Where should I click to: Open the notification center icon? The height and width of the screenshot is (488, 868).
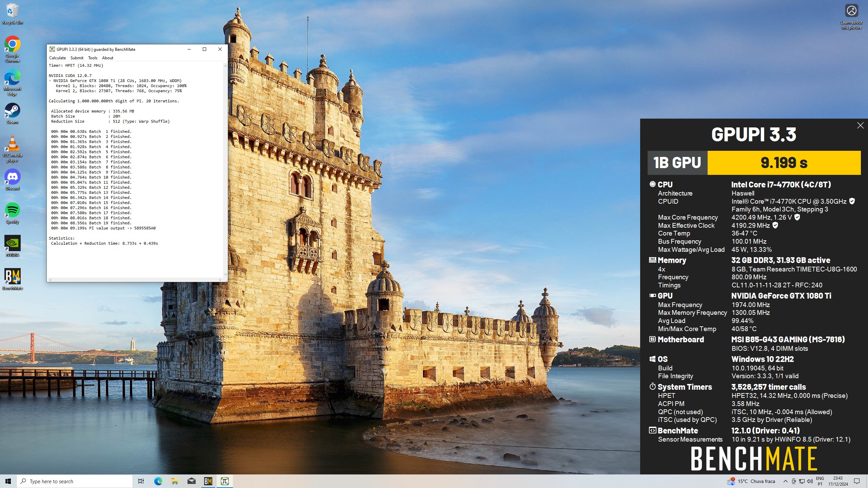pyautogui.click(x=857, y=481)
